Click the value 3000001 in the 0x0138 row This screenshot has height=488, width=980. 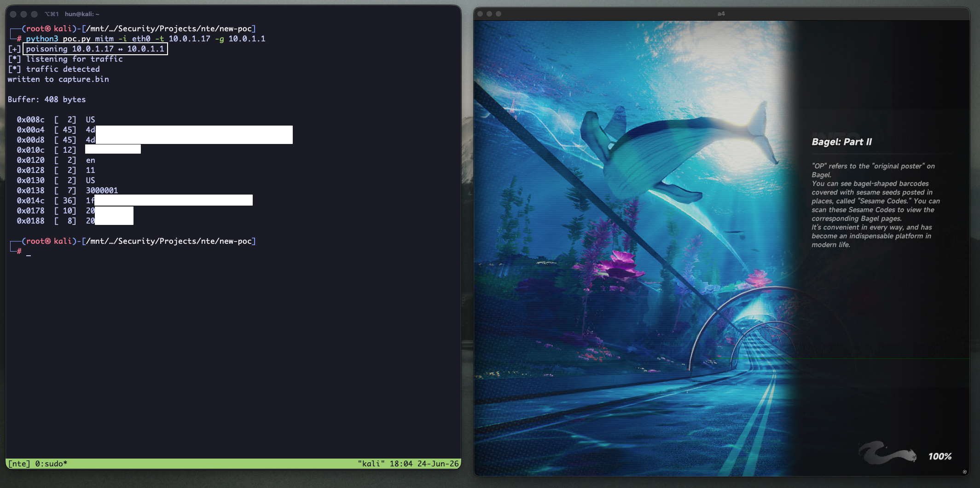coord(102,190)
